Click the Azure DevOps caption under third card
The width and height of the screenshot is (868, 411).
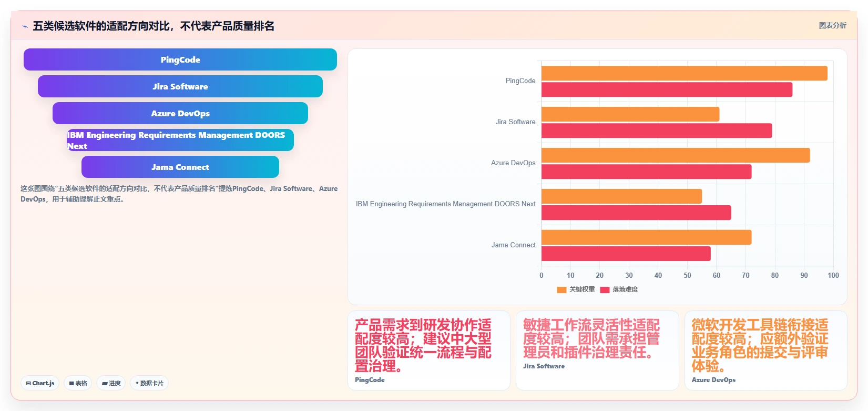(x=713, y=380)
